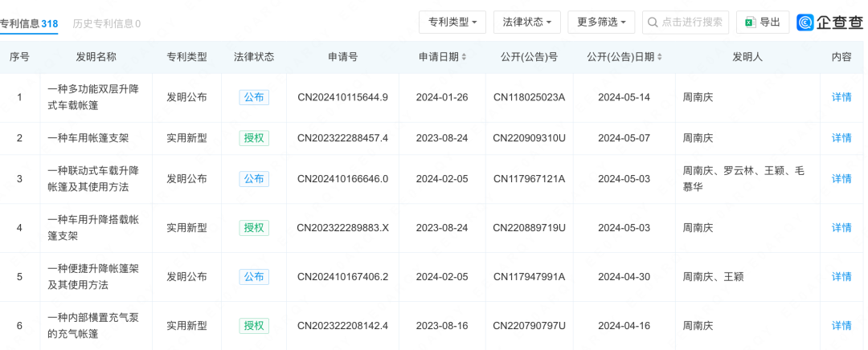868x350 pixels.
Task: Click the 企查查 logo
Action: (831, 22)
